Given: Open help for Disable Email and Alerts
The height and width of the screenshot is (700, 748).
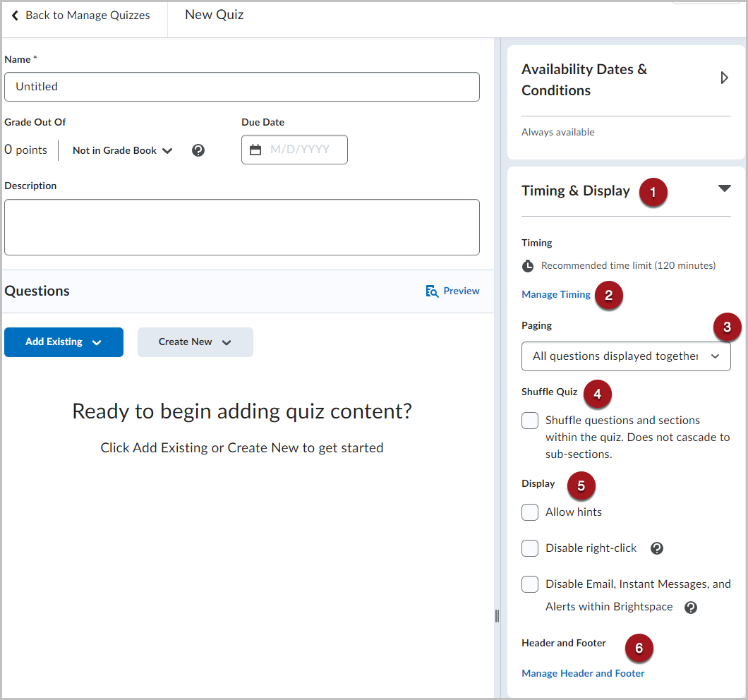Looking at the screenshot, I should pyautogui.click(x=691, y=607).
